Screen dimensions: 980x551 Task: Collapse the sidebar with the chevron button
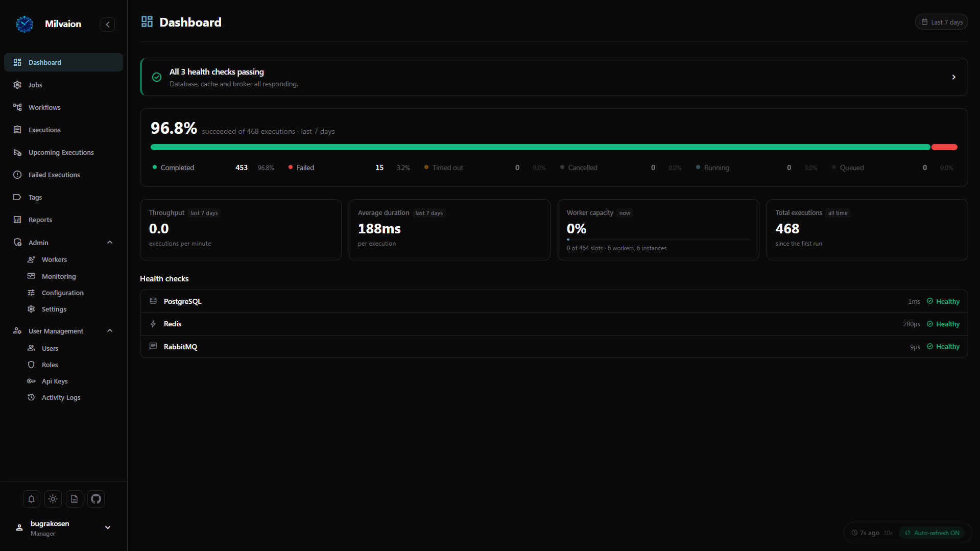point(108,25)
